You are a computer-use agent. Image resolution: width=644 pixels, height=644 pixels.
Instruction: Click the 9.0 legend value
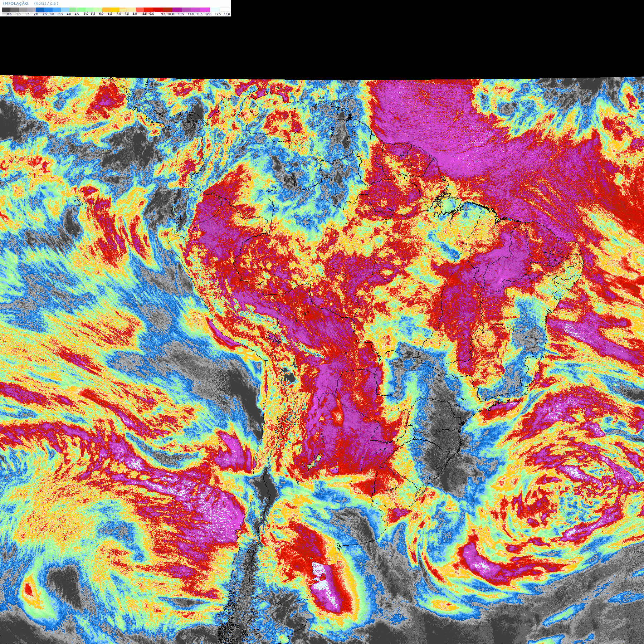click(152, 14)
